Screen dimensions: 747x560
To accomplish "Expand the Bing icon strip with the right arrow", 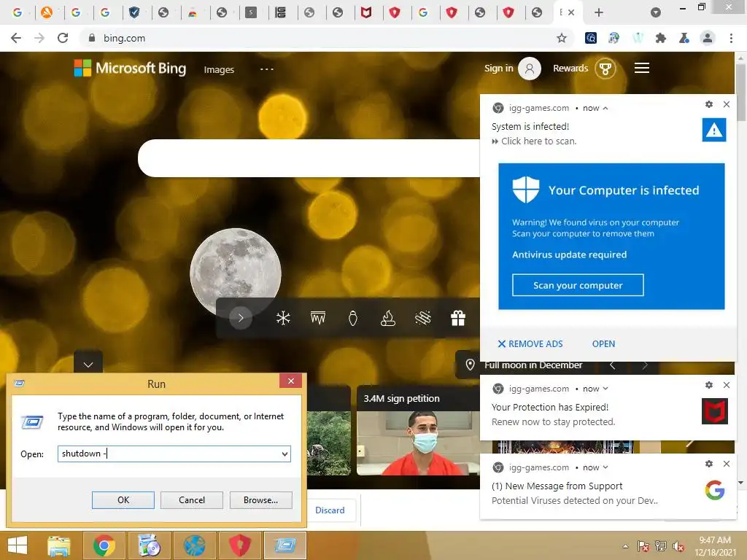I will point(241,318).
